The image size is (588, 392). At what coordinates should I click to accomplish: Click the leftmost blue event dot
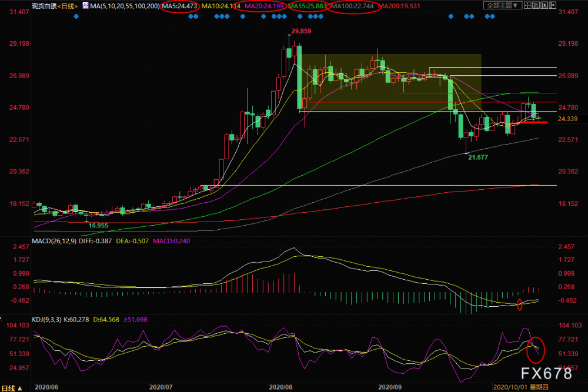pos(76,16)
